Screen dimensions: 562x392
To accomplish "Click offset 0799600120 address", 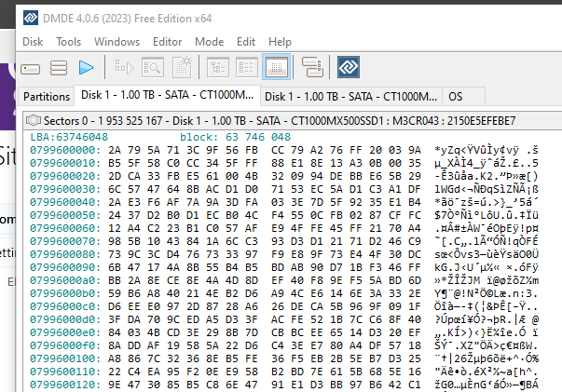I will coord(65,385).
